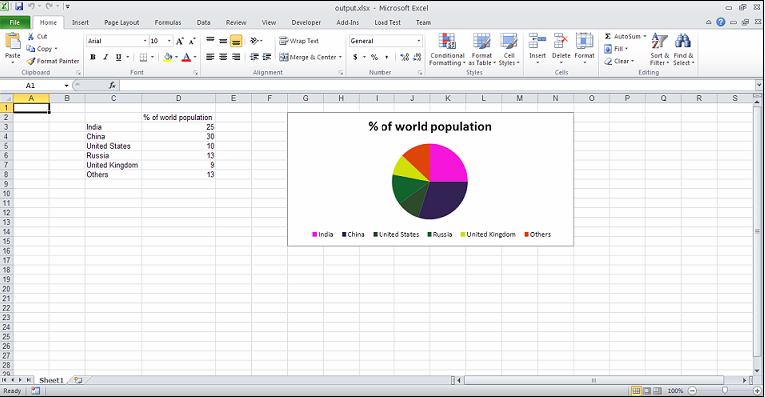Viewport: 765px width, 397px height.
Task: Open the Name Box dropdown arrow
Action: click(66, 86)
